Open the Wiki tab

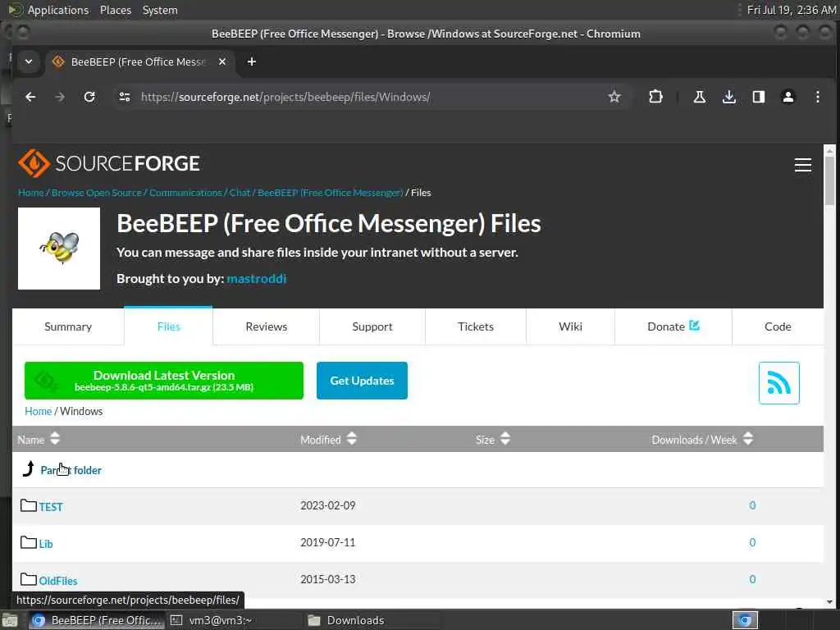click(571, 326)
